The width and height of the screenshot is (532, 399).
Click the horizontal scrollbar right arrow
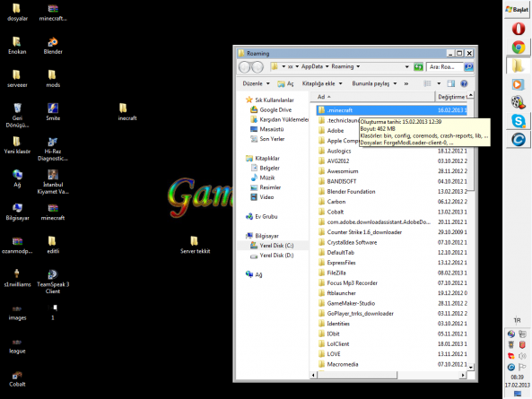(463, 375)
